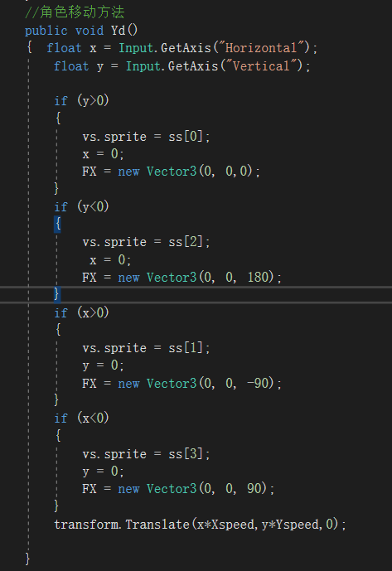392x571 pixels.
Task: Click the line with Vector3(0, 0, -90)
Action: click(x=181, y=384)
